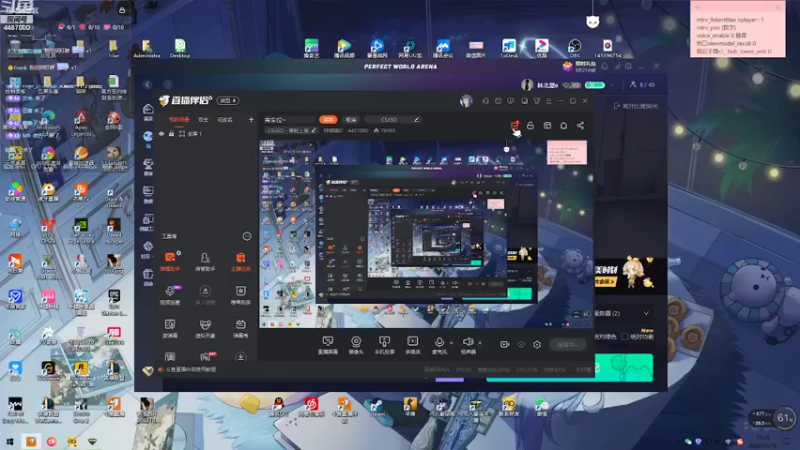Tick the New checkbox in Arena window
This screenshot has width=800, height=450.
point(625,337)
